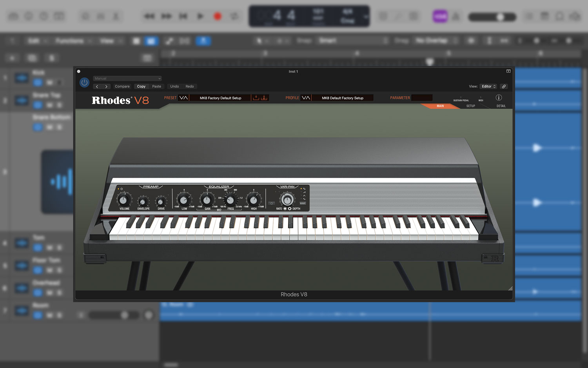
Task: Open the Snap dropdown in Logic tracks area
Action: tap(353, 40)
